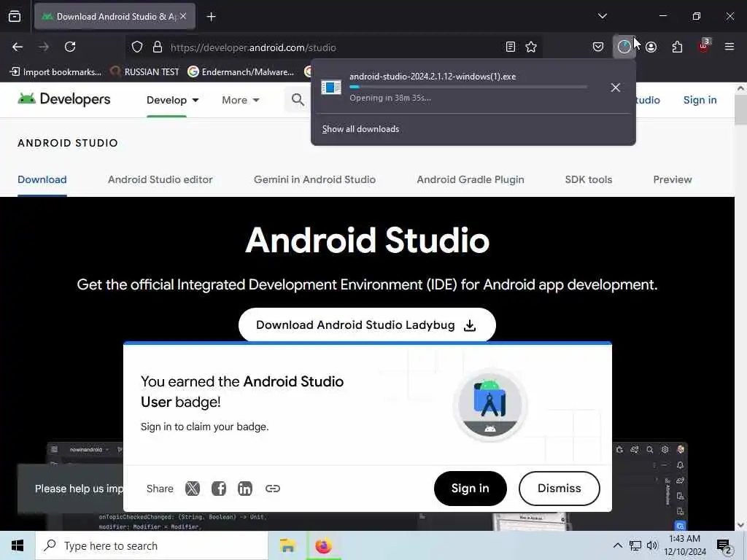Share badge on Facebook
Image resolution: width=747 pixels, height=560 pixels.
[x=219, y=488]
